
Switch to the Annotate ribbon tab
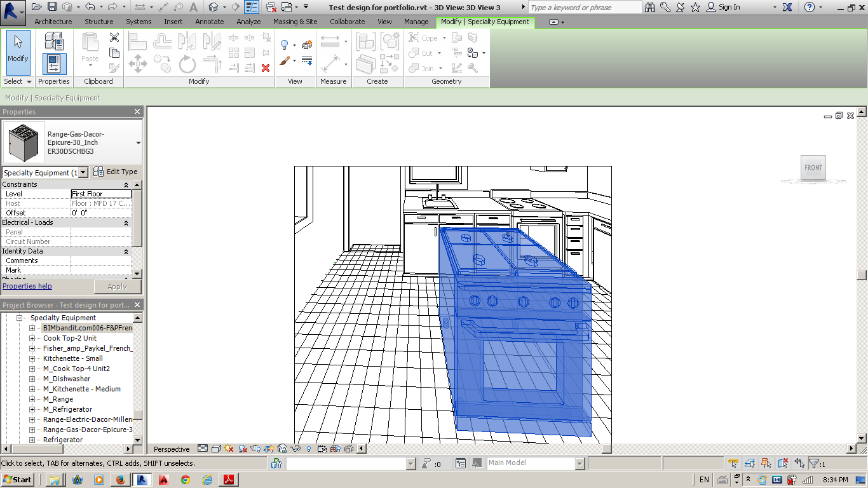coord(210,22)
